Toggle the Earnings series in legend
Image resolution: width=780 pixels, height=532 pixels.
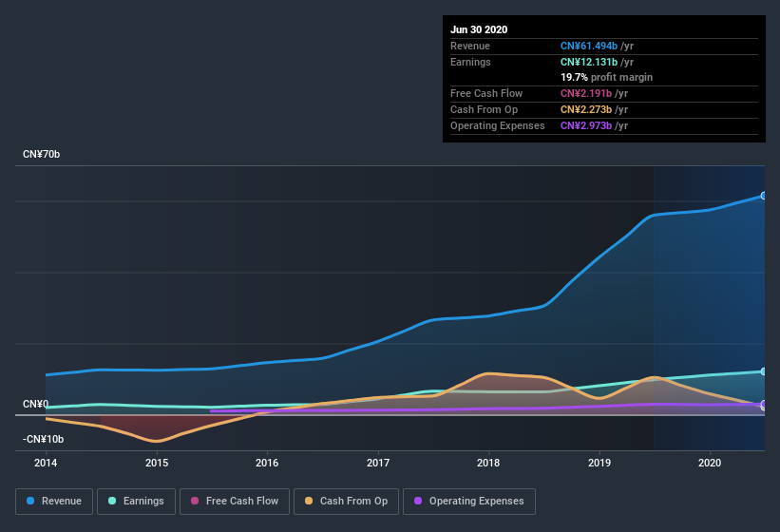pos(136,501)
